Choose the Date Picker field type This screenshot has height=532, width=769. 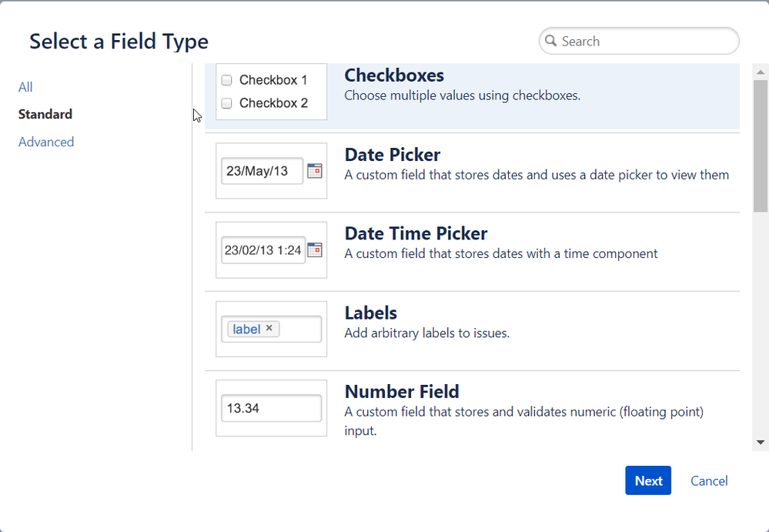click(x=472, y=172)
